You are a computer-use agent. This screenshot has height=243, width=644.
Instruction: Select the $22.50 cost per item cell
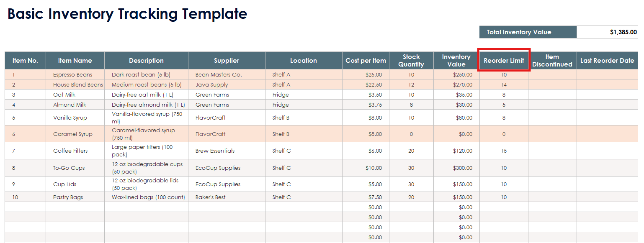point(366,85)
